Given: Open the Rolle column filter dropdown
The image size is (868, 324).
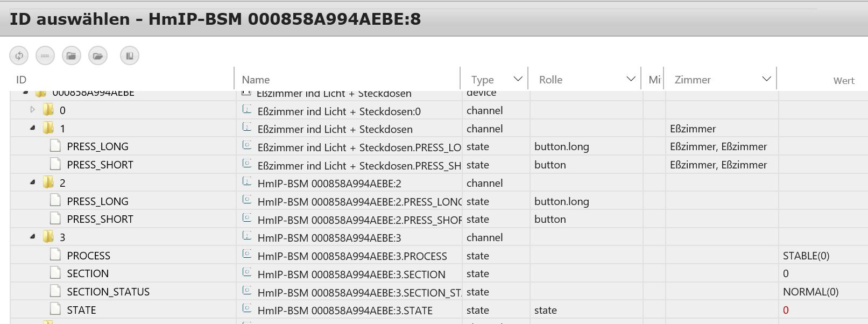Looking at the screenshot, I should click(x=631, y=79).
